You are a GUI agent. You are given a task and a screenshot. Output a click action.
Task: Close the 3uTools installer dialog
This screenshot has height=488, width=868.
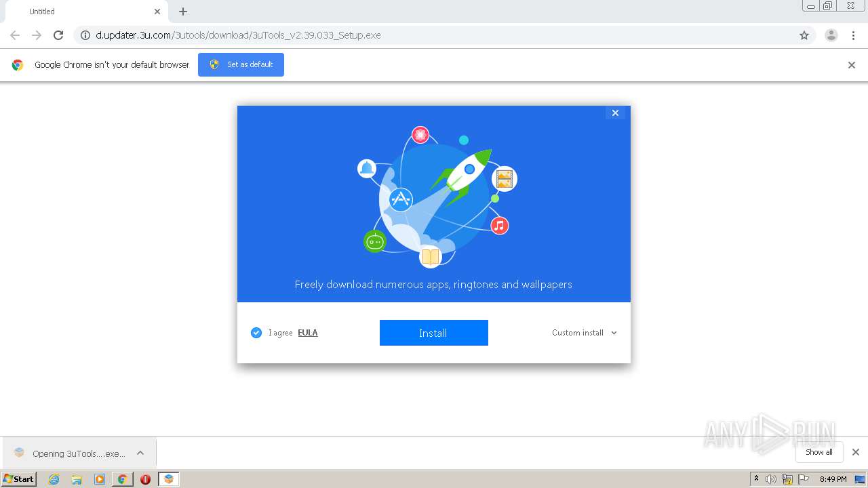point(615,113)
